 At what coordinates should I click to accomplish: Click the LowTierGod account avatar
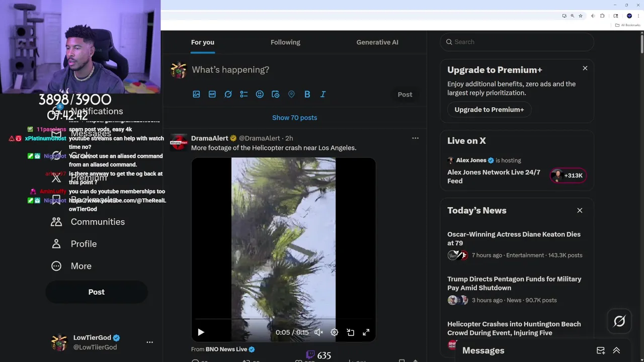point(59,342)
